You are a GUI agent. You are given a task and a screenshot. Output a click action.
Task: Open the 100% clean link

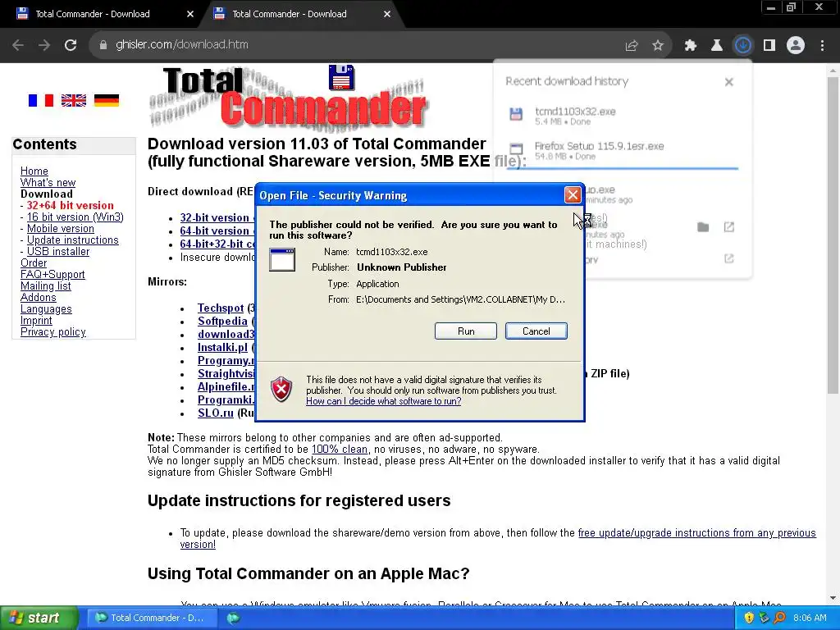click(340, 449)
